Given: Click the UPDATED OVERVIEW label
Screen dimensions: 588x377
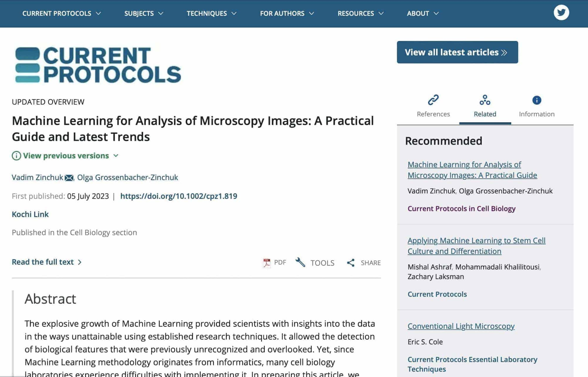Looking at the screenshot, I should (48, 102).
